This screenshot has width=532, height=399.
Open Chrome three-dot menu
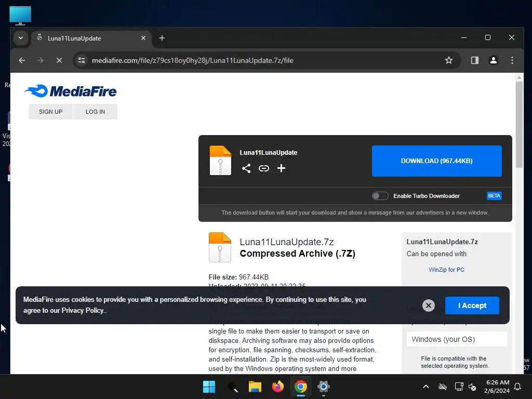pos(512,60)
